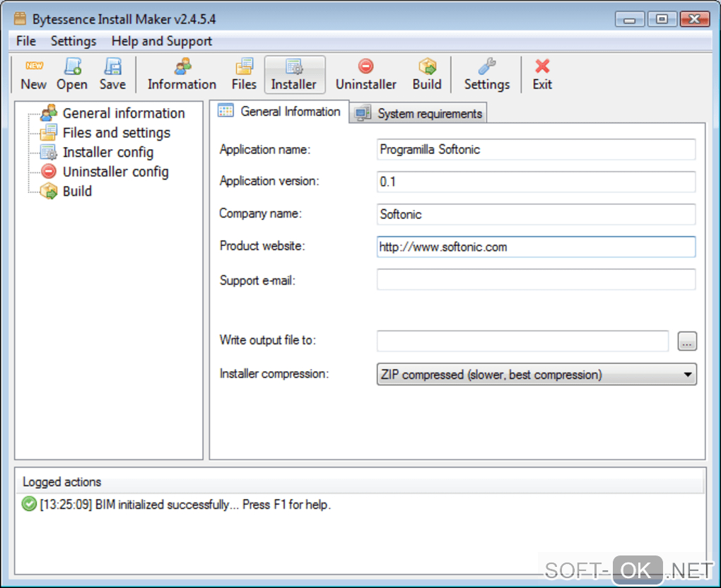The height and width of the screenshot is (588, 721).
Task: Switch to General Information tab
Action: coord(279,112)
